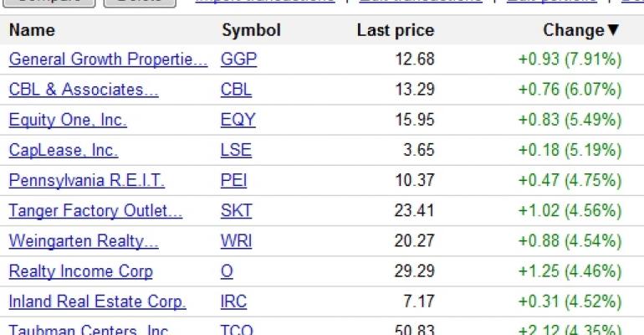This screenshot has width=644, height=335.
Task: Click the LSE symbol link
Action: point(236,151)
